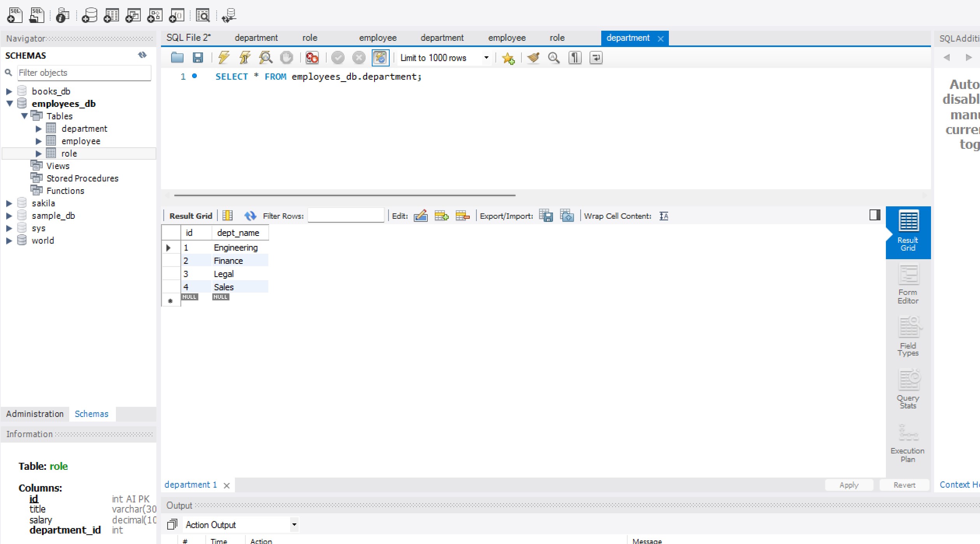Click the Execute query lightning bolt icon
The image size is (980, 544).
pyautogui.click(x=224, y=58)
